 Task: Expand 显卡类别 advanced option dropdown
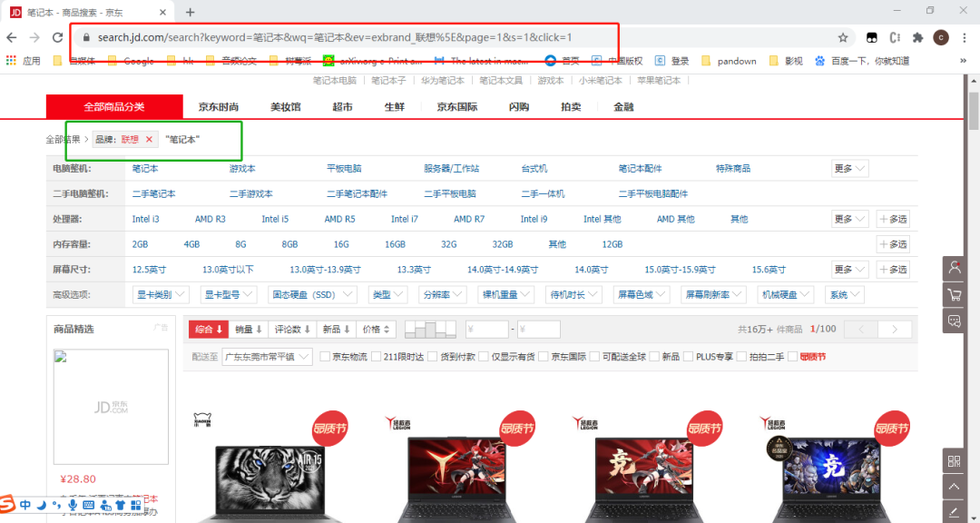pyautogui.click(x=162, y=294)
